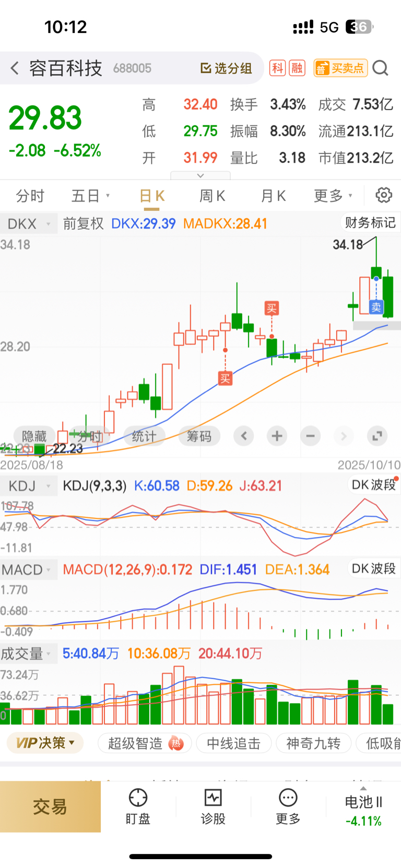Image resolution: width=401 pixels, height=868 pixels.
Task: Open the DKX indicator dropdown
Action: pyautogui.click(x=29, y=224)
